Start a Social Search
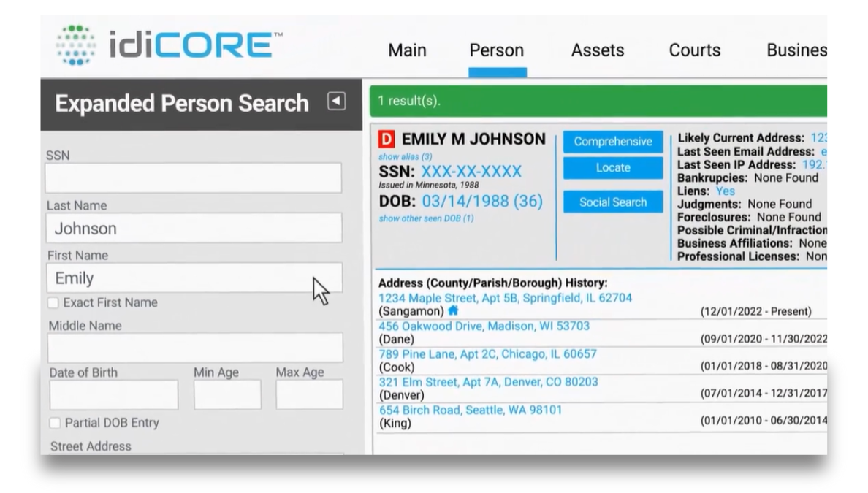 613,202
